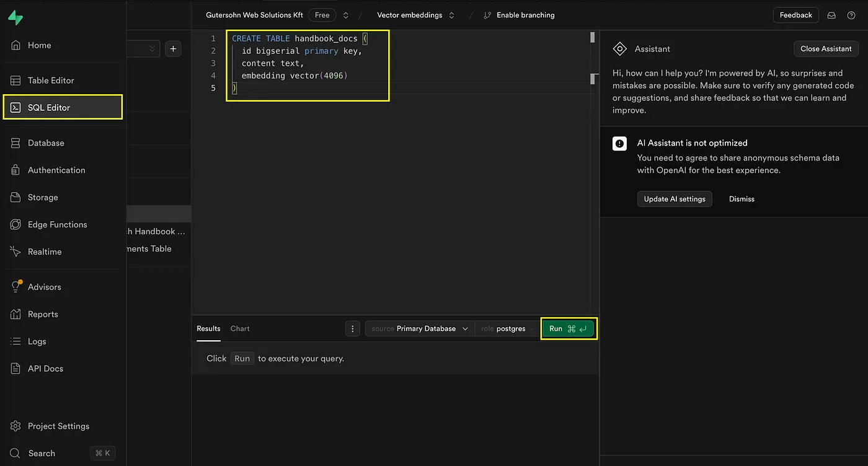This screenshot has width=868, height=466.
Task: Open the results three-dot options menu
Action: click(352, 329)
